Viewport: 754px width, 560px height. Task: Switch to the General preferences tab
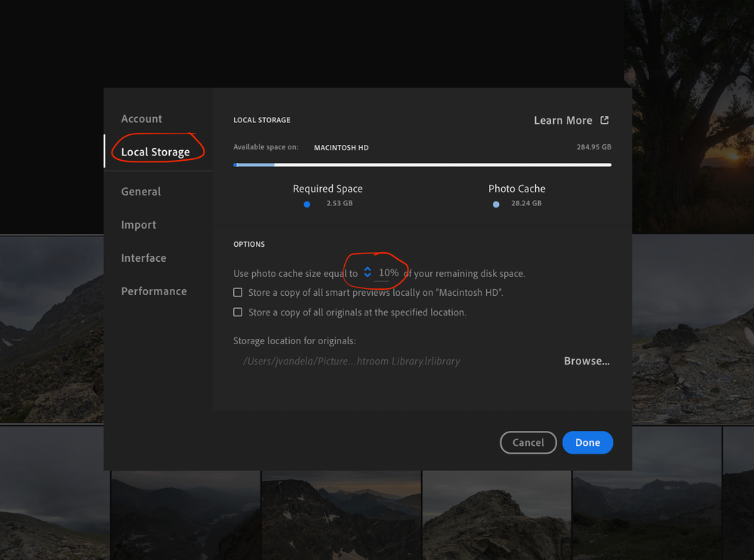coord(141,191)
